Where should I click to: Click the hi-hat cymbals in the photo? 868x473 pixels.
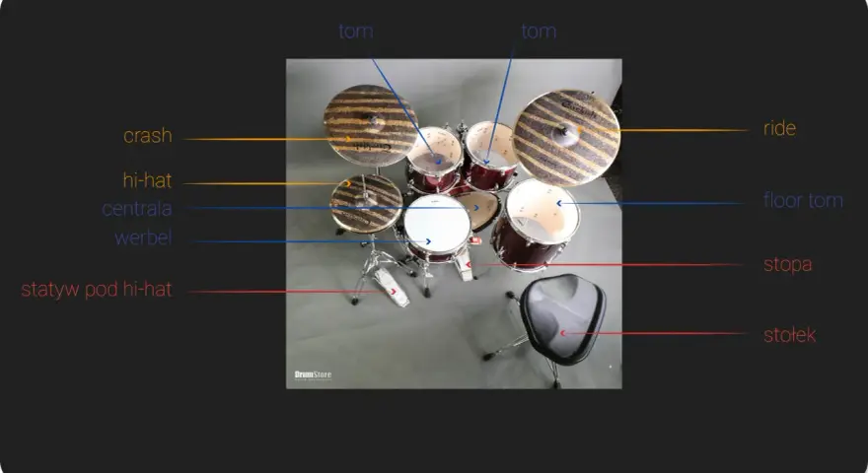[366, 204]
